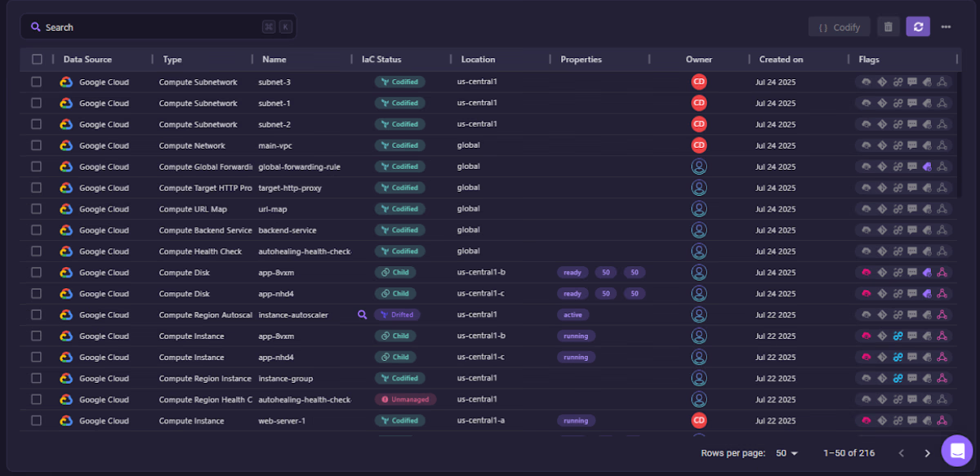This screenshot has width=980, height=476.
Task: Click the purple tag flag on global-forwarding-rule row
Action: click(927, 167)
